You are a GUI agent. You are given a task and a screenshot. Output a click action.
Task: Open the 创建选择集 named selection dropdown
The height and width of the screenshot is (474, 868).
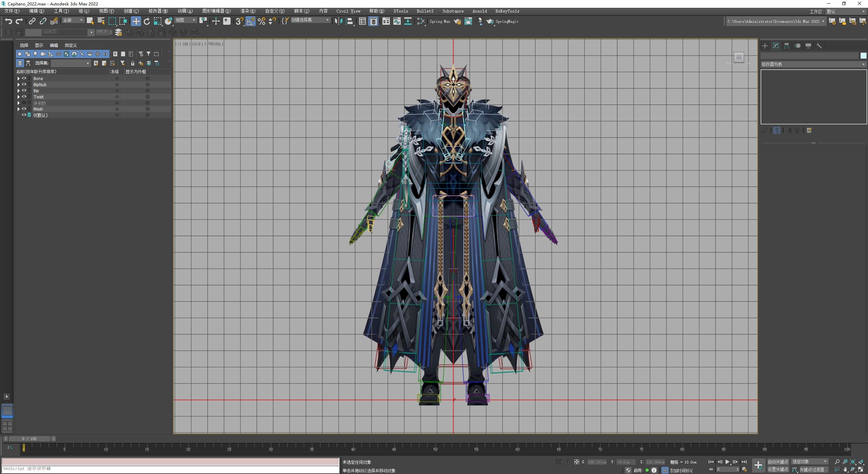(x=310, y=20)
